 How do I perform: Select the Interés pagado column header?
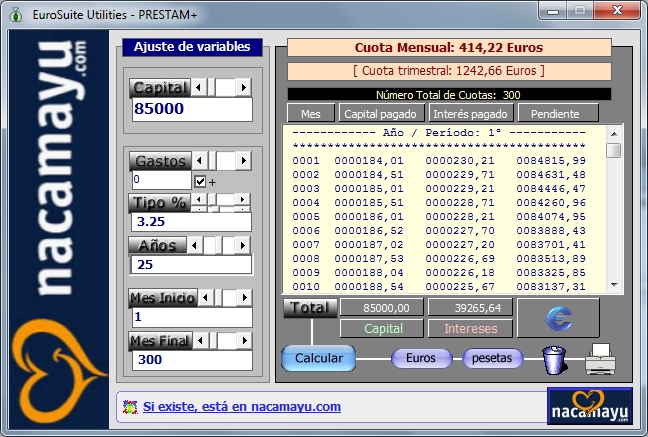[x=471, y=114]
